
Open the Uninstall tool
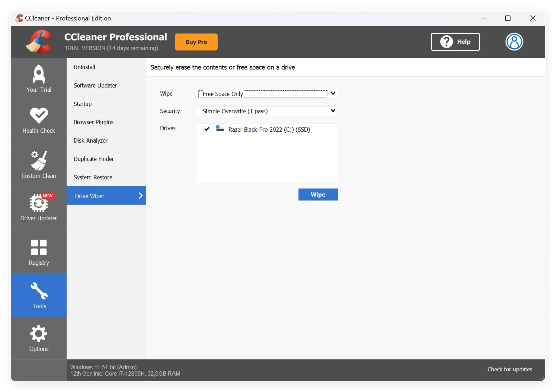coord(106,67)
